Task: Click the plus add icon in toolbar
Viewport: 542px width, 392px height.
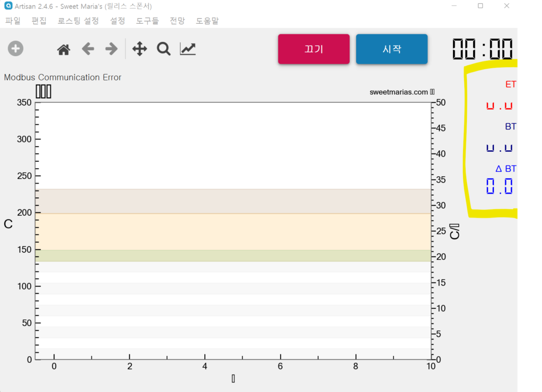Action: point(15,49)
